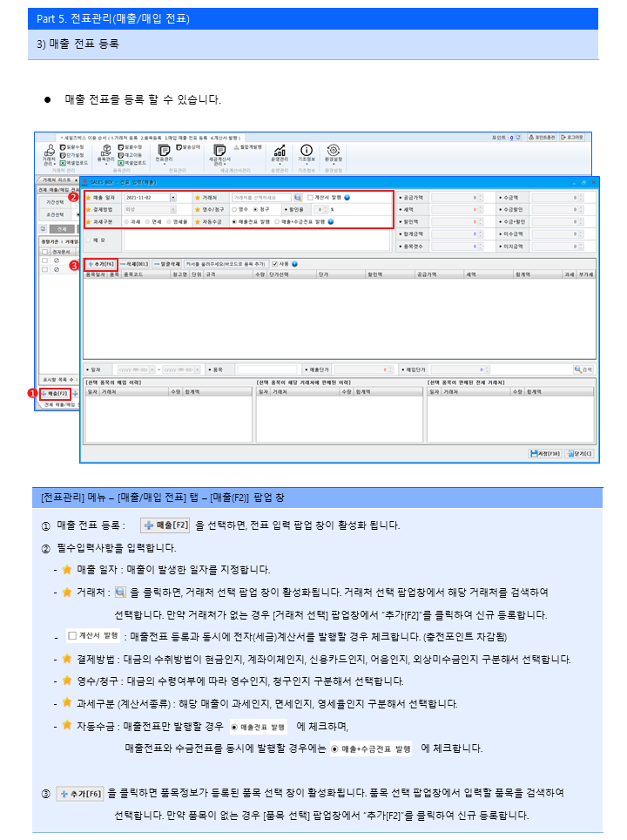The height and width of the screenshot is (840, 627).
Task: Open the 결제방법 dropdown
Action: point(173,209)
